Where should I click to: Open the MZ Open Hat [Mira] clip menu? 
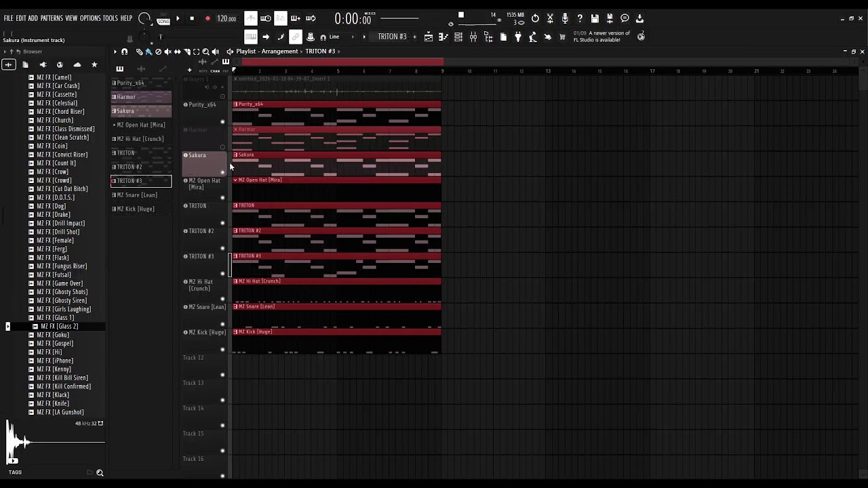[235, 180]
